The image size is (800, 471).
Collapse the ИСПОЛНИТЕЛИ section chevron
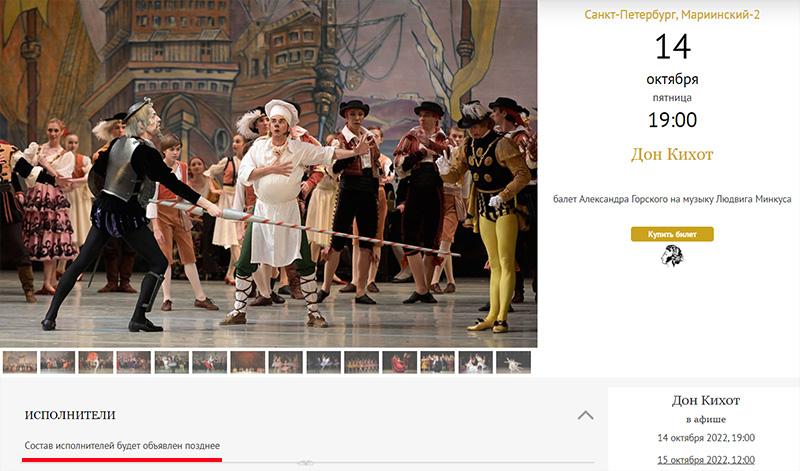pos(585,415)
